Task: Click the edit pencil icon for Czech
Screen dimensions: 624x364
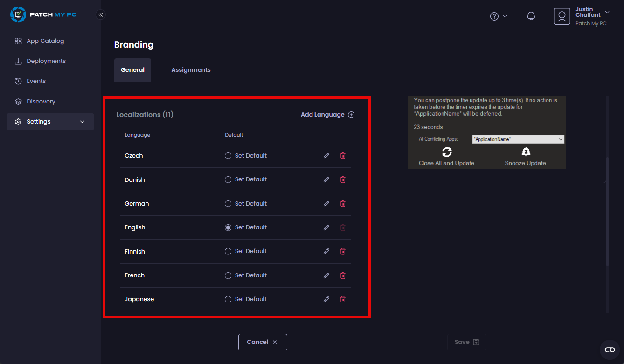Action: (x=326, y=156)
